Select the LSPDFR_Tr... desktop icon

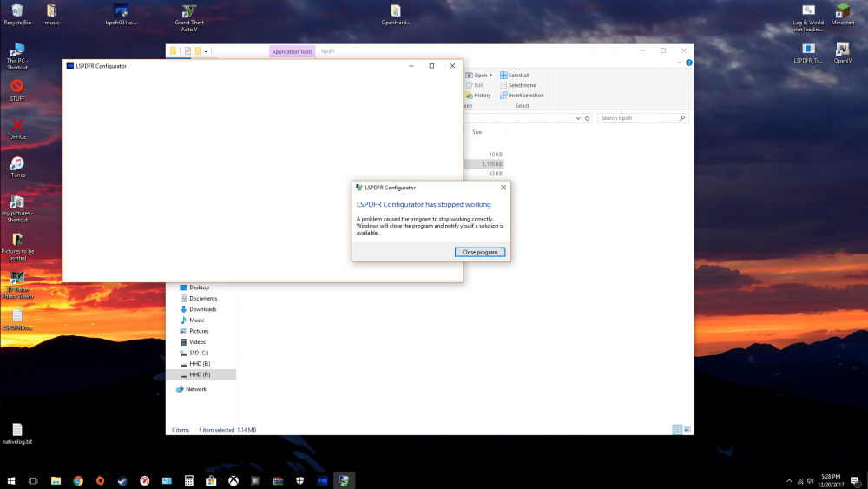coord(808,53)
